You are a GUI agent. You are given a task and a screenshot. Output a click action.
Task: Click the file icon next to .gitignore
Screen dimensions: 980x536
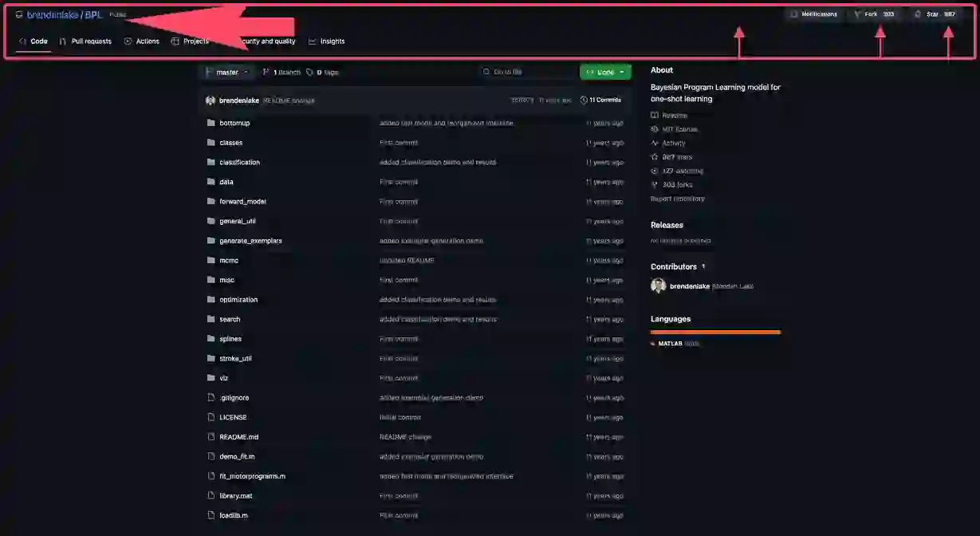pyautogui.click(x=211, y=397)
